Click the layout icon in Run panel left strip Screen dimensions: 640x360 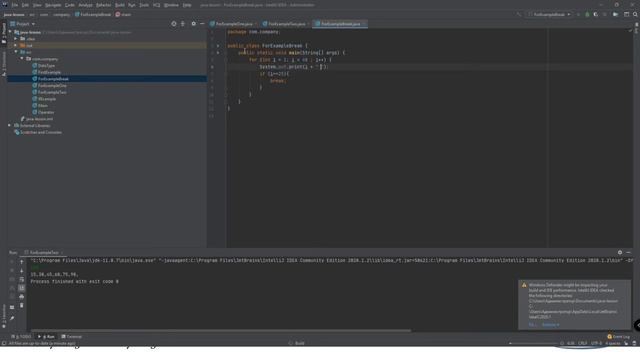(x=12, y=307)
